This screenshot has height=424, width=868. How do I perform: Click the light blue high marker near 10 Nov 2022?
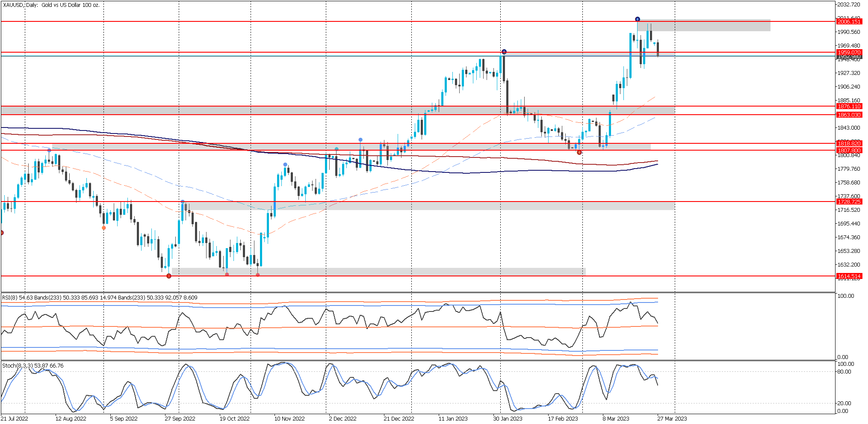pyautogui.click(x=285, y=164)
